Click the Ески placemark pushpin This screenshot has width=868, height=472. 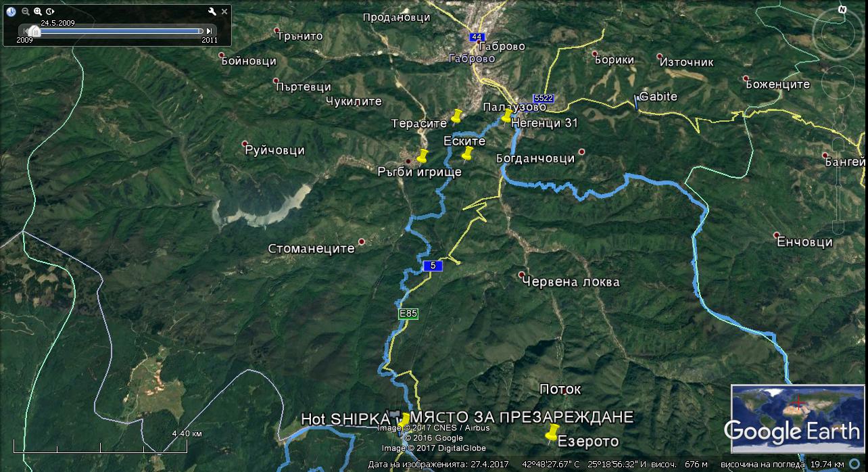pyautogui.click(x=466, y=153)
